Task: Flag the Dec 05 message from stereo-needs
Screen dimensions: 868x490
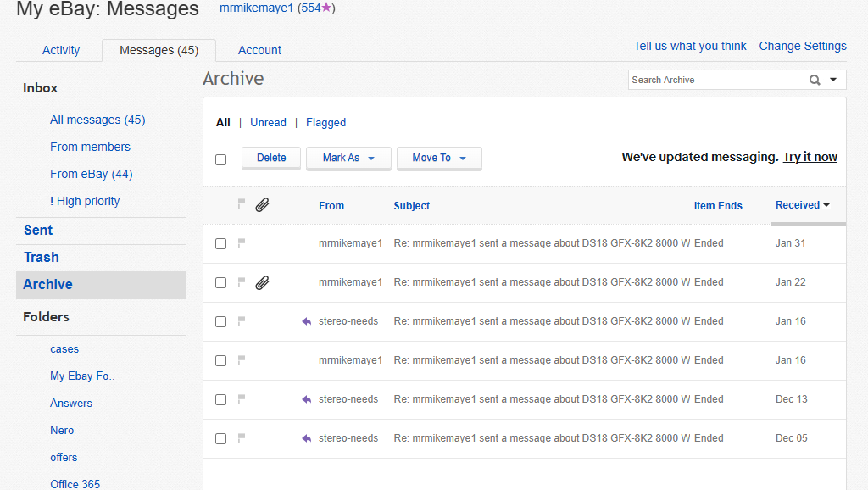Action: (242, 438)
